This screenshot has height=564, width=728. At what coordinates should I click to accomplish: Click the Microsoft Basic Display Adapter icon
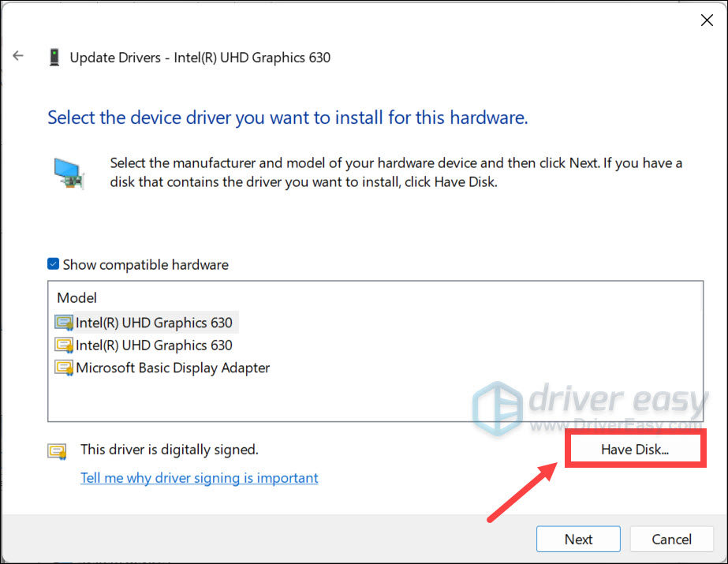click(x=64, y=368)
